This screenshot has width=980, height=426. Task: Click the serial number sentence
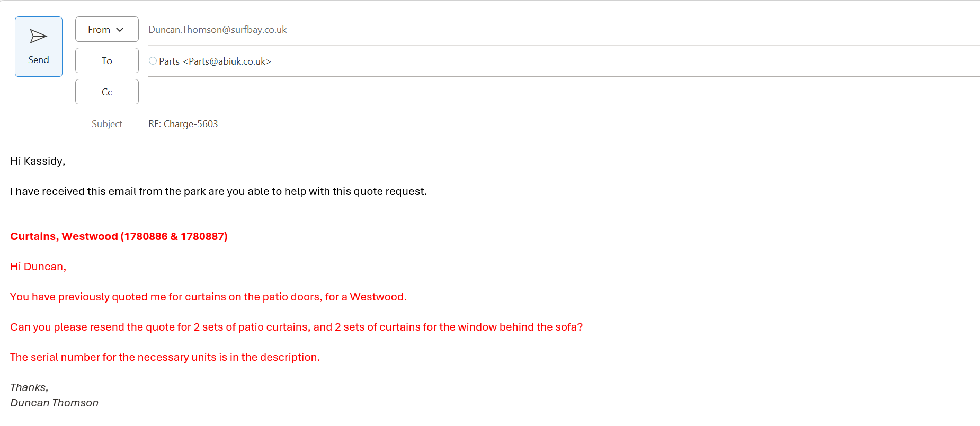[165, 357]
